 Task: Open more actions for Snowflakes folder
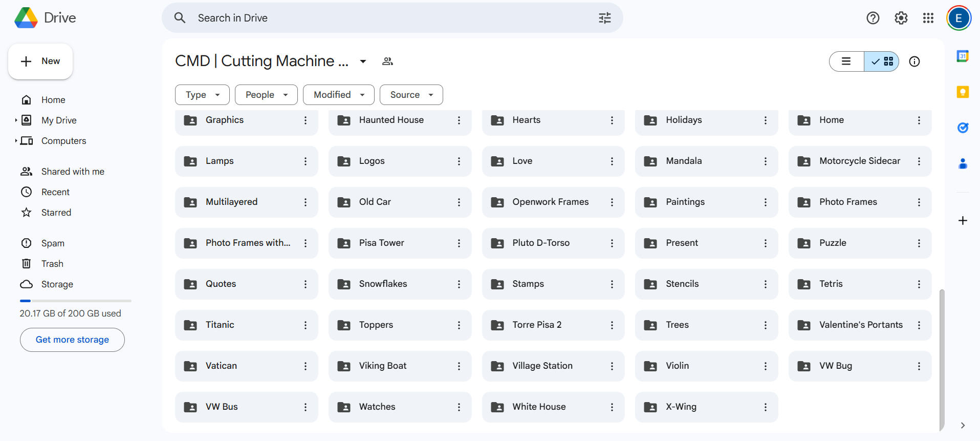(x=459, y=284)
